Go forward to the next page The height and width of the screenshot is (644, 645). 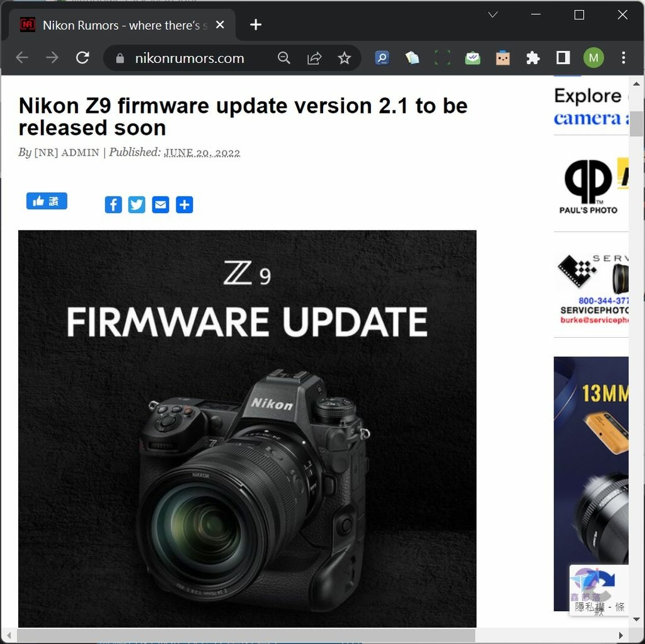[52, 57]
